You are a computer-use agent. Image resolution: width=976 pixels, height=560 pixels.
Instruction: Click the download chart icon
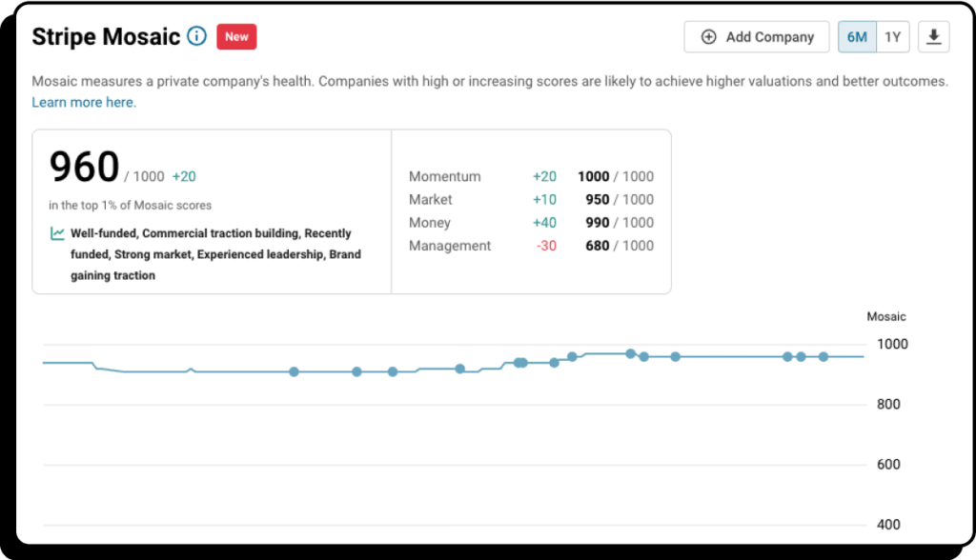[x=933, y=36]
